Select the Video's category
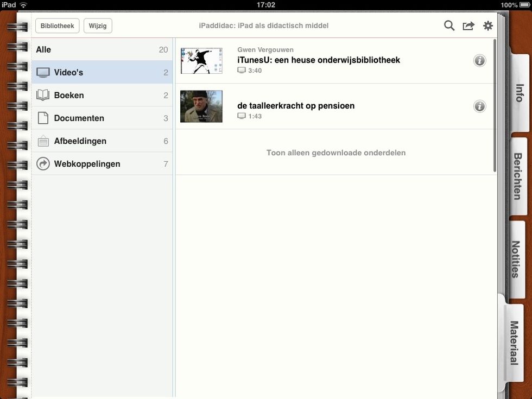 [x=102, y=72]
